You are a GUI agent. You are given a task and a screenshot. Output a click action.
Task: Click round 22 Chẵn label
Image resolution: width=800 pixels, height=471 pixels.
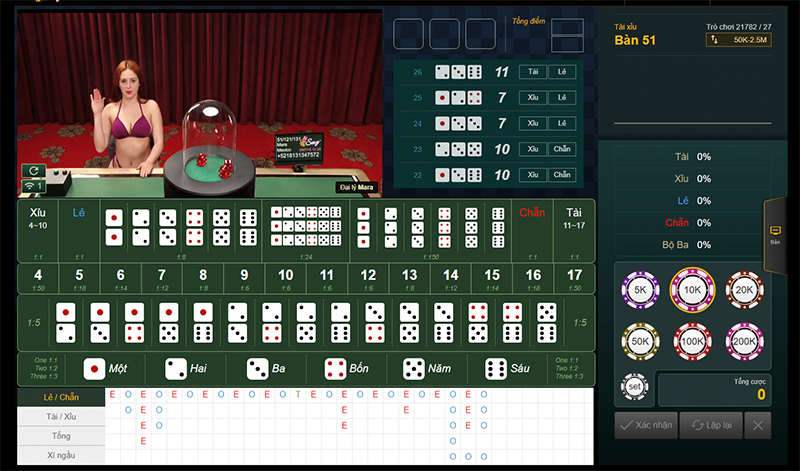(562, 175)
